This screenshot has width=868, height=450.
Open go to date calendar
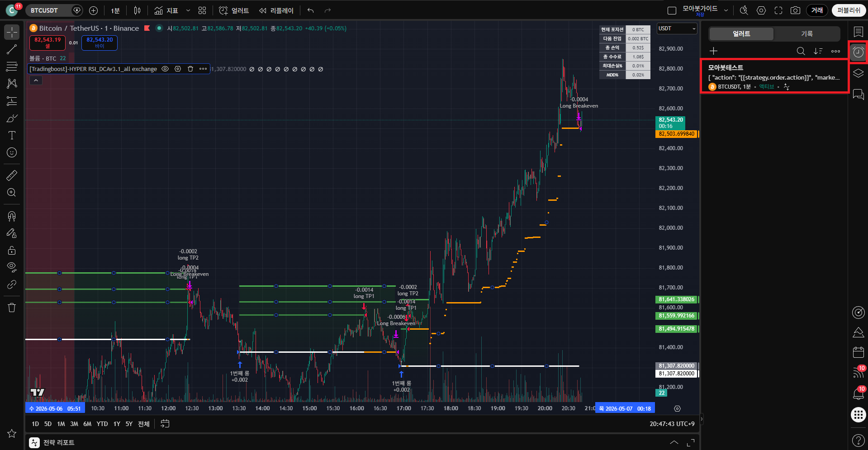coord(165,424)
